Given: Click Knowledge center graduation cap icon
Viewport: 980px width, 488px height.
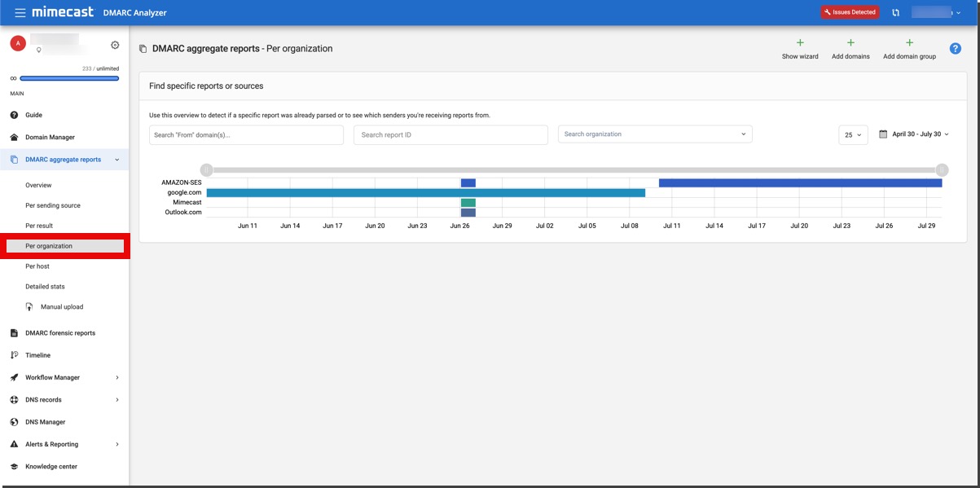Looking at the screenshot, I should point(14,467).
